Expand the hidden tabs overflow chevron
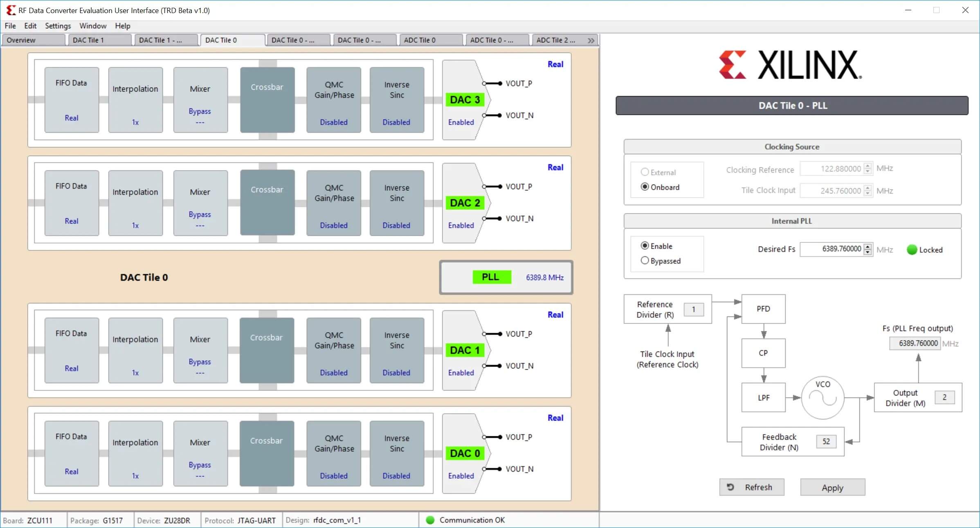 591,40
